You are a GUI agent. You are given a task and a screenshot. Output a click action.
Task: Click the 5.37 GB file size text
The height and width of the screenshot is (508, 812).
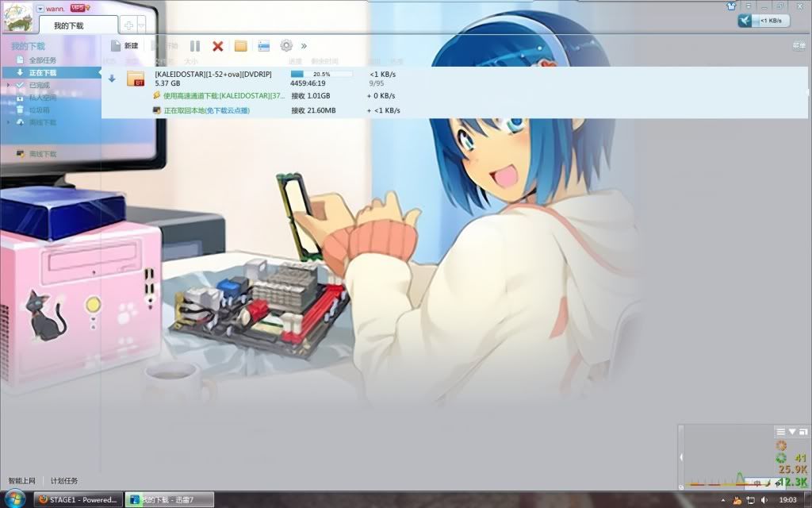tap(168, 83)
